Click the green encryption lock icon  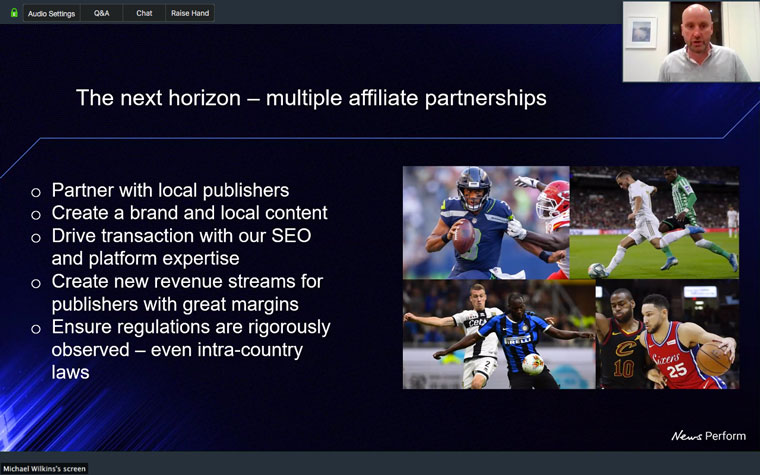point(14,13)
